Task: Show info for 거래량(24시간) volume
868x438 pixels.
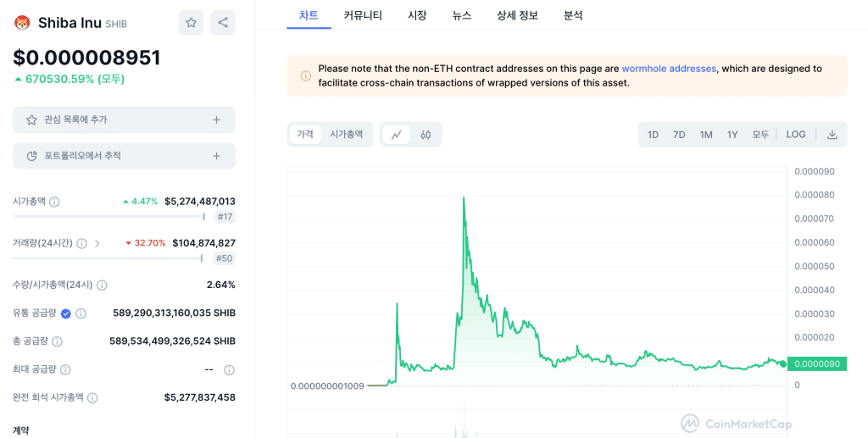Action: [x=81, y=243]
